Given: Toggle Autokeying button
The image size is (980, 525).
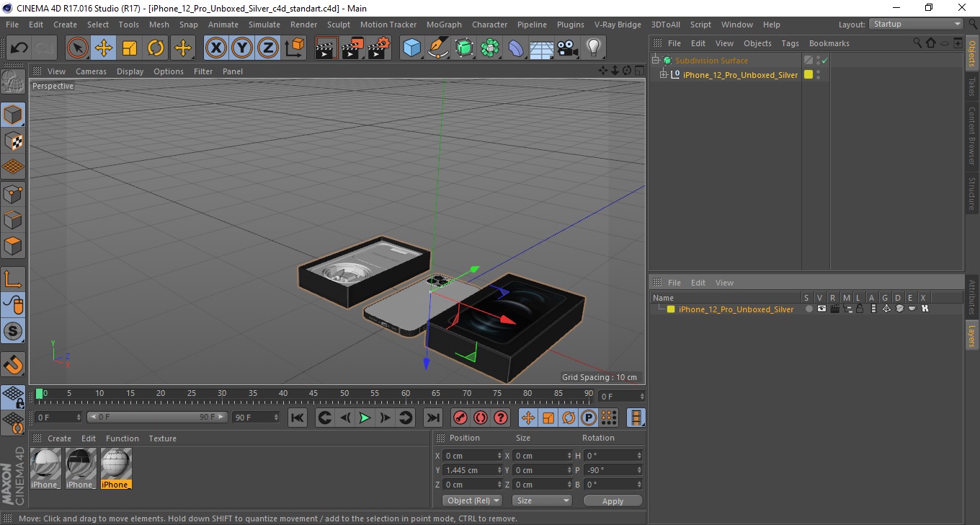Looking at the screenshot, I should point(480,418).
